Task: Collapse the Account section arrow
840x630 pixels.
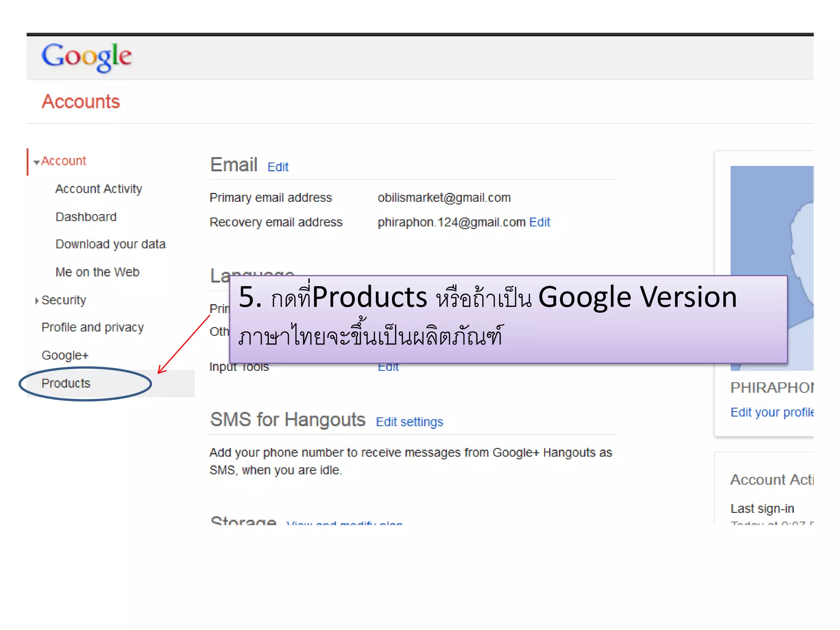Action: pyautogui.click(x=37, y=162)
